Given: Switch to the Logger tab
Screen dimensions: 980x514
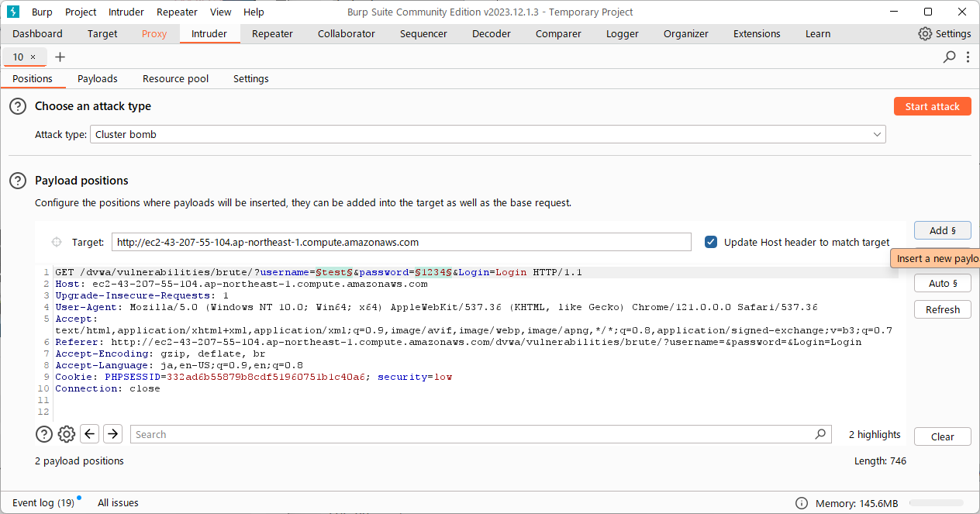Looking at the screenshot, I should (x=623, y=34).
